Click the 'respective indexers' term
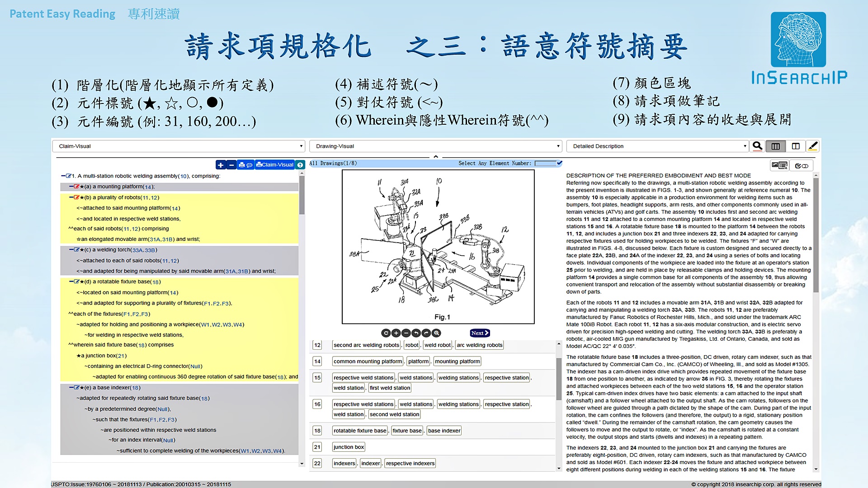Viewport: 868px width, 488px height. click(x=410, y=463)
